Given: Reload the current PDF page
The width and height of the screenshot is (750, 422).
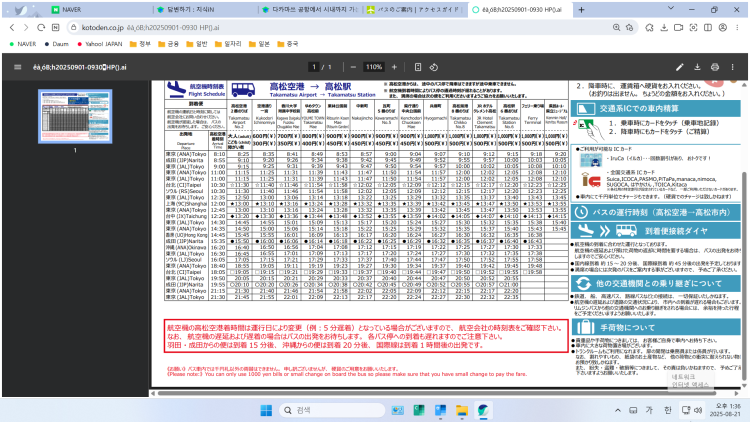Looking at the screenshot, I should click(41, 28).
